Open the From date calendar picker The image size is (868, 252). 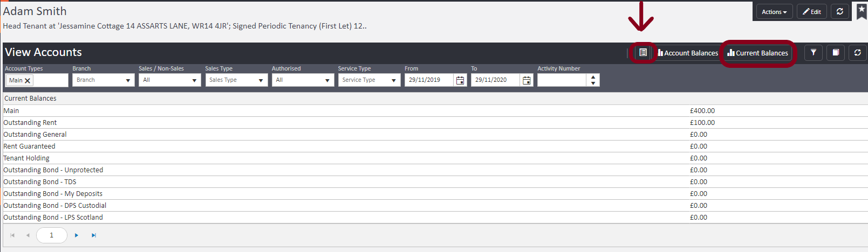(460, 80)
